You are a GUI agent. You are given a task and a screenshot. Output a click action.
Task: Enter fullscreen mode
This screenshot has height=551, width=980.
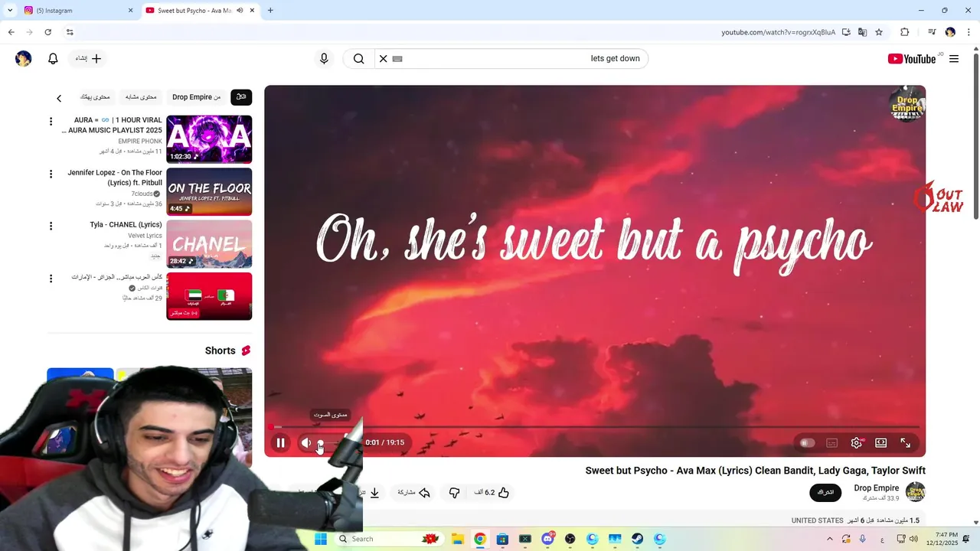pos(906,442)
